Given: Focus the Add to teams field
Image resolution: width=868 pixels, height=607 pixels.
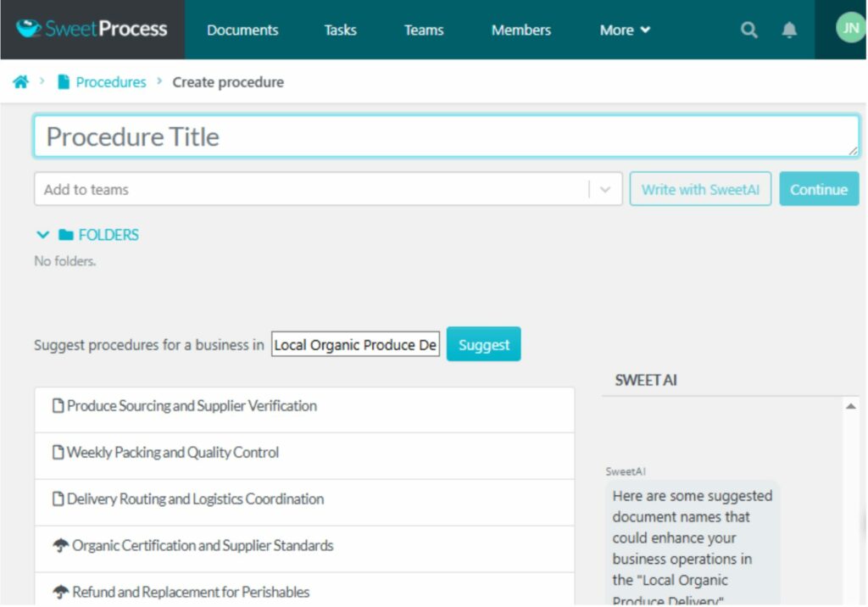Looking at the screenshot, I should click(x=328, y=189).
